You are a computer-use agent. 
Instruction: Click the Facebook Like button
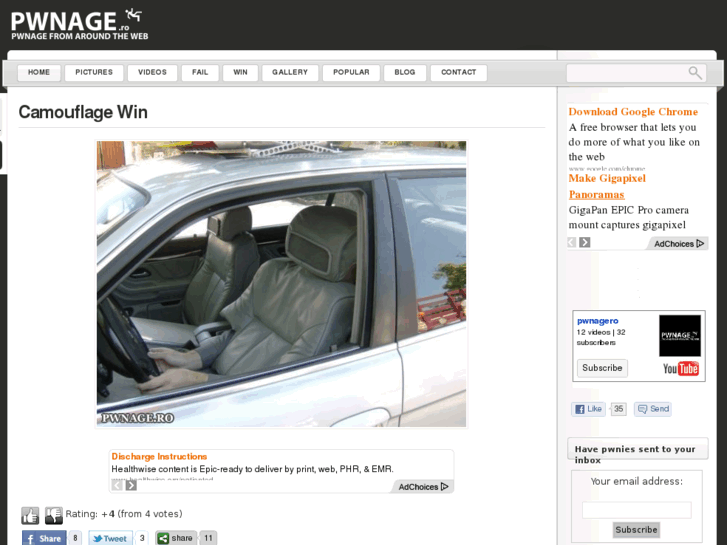click(588, 409)
